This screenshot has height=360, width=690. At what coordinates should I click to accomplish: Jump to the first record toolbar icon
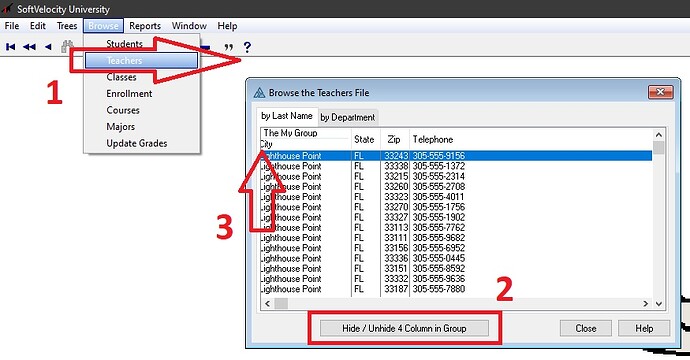point(11,47)
